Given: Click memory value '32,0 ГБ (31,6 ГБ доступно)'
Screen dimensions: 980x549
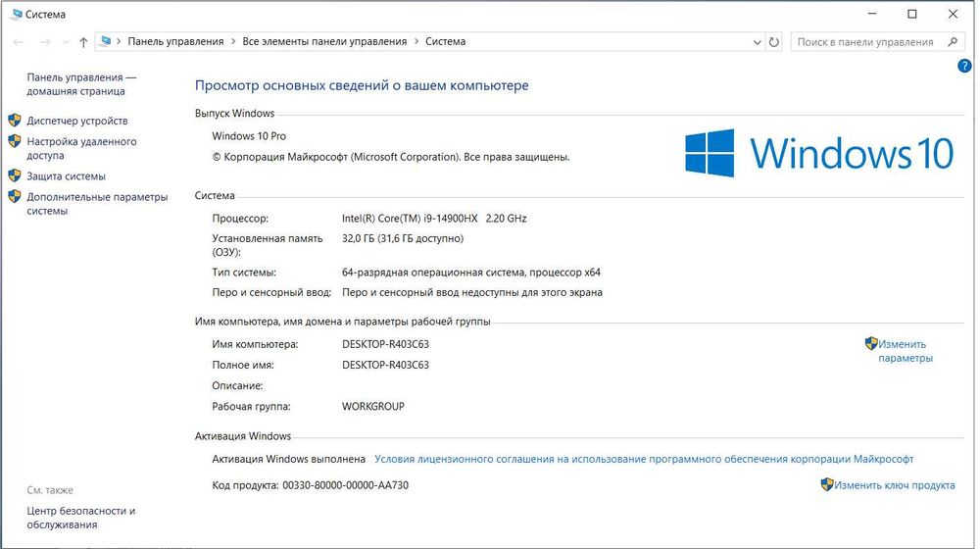Looking at the screenshot, I should pyautogui.click(x=403, y=238).
